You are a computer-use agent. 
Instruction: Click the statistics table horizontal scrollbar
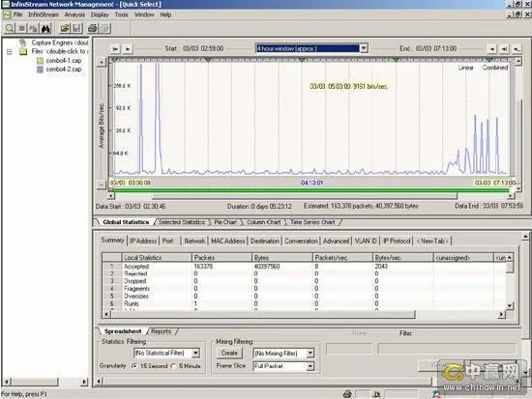pos(263,314)
